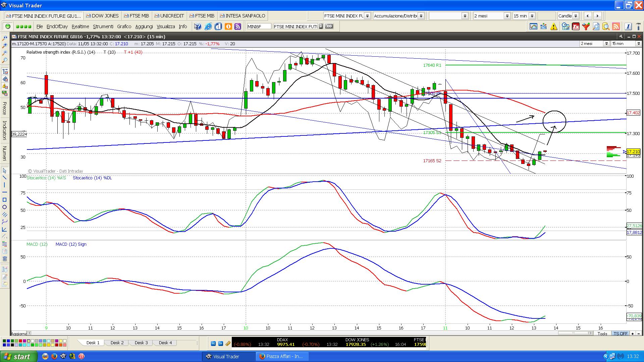Switch to Desk 4 tab
This screenshot has width=644, height=362.
[165, 343]
